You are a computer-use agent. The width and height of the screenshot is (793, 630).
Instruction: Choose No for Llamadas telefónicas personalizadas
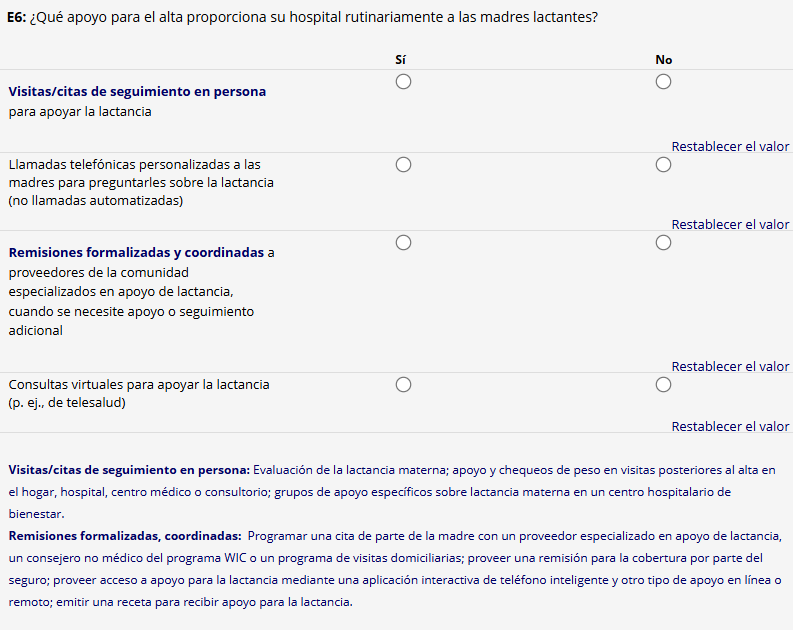[663, 165]
